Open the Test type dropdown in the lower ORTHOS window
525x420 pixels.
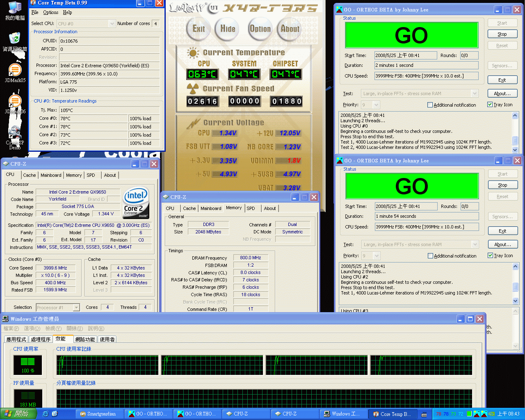click(475, 244)
